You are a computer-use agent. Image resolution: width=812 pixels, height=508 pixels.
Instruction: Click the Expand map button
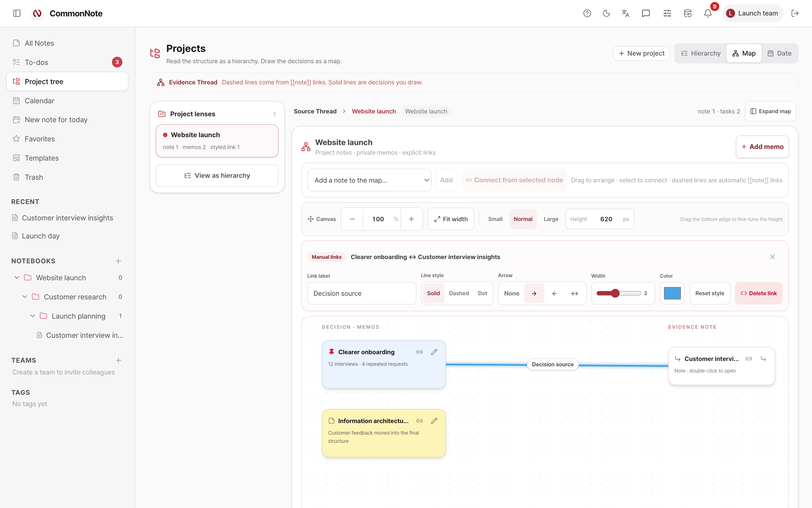click(x=770, y=111)
